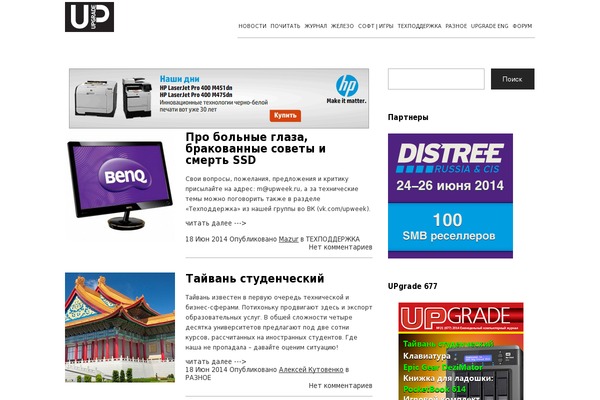The height and width of the screenshot is (400, 600).
Task: Click the UPgrade 677 sidebar heading
Action: click(412, 286)
